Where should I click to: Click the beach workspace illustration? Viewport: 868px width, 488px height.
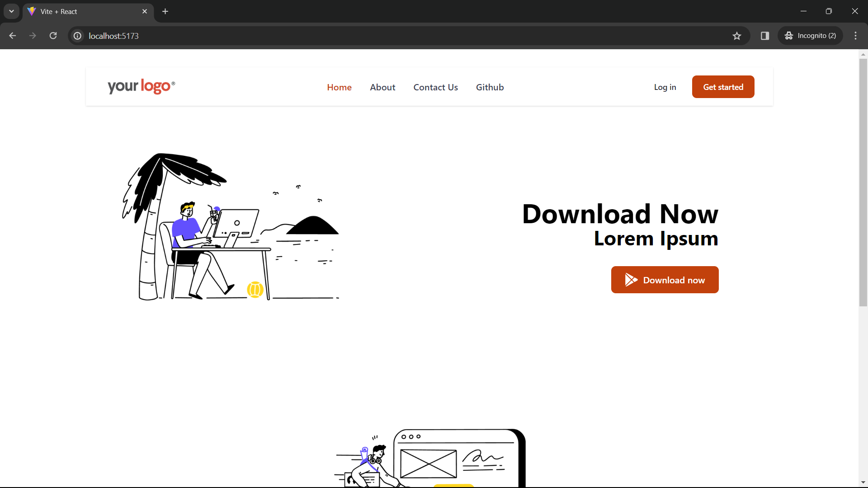click(231, 226)
